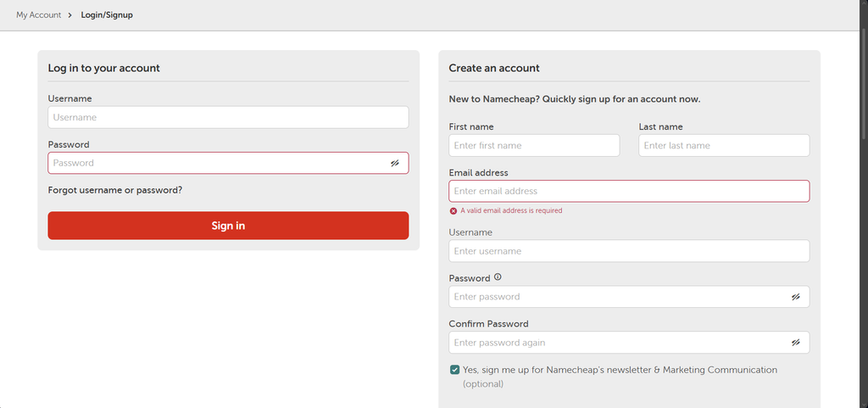Screen dimensions: 868x408
Task: Open Login/Signup breadcrumb item
Action: point(107,15)
